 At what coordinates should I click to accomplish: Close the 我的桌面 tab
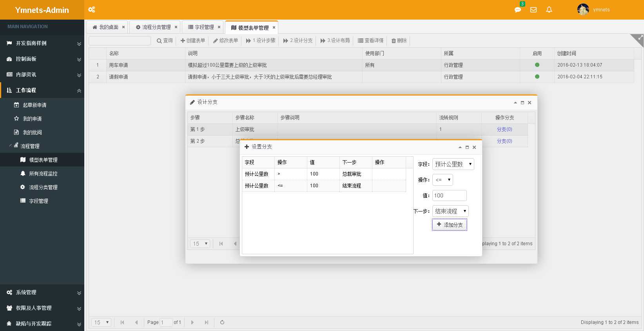pyautogui.click(x=123, y=27)
